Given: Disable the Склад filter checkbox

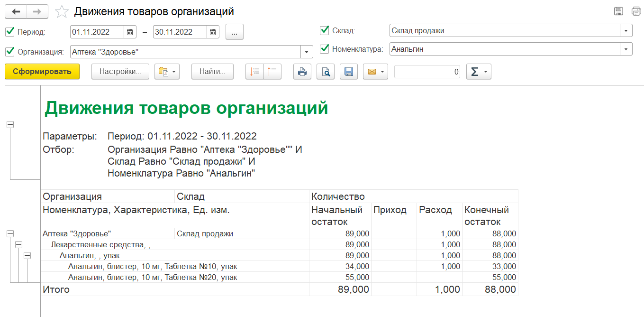Looking at the screenshot, I should 325,30.
